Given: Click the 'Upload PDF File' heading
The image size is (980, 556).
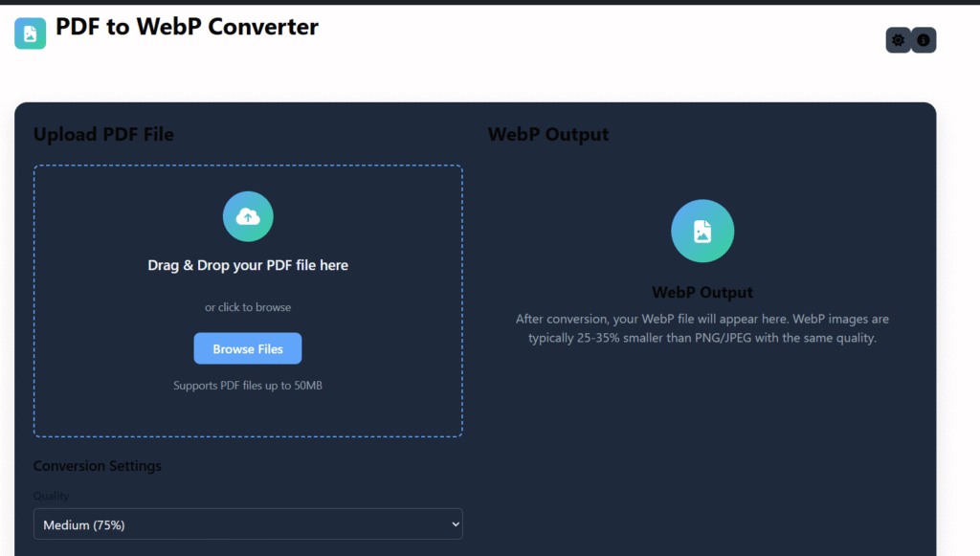Looking at the screenshot, I should [103, 134].
